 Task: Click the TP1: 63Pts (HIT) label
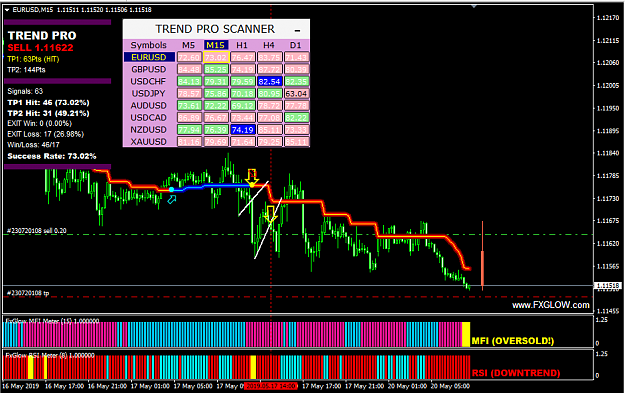click(33, 59)
